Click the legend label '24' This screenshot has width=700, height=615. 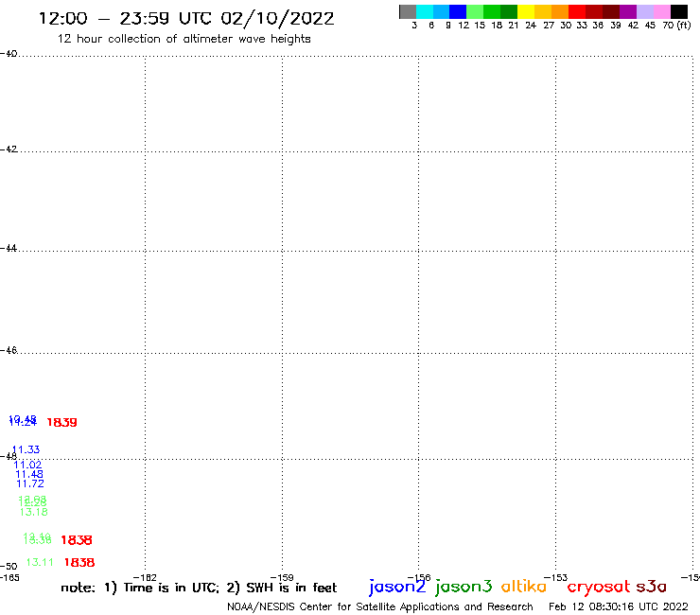[x=531, y=26]
